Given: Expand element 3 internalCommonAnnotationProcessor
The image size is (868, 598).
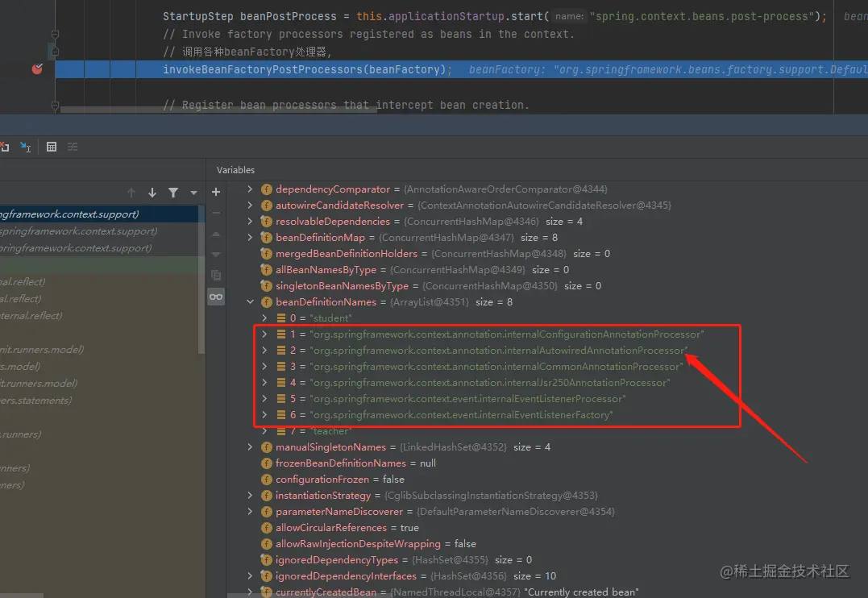Looking at the screenshot, I should pos(264,367).
